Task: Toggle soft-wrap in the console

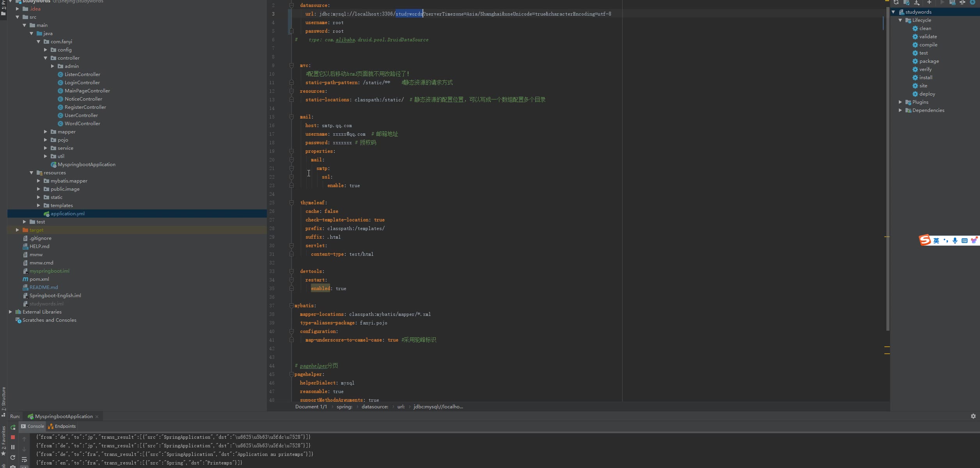Action: coord(24,459)
